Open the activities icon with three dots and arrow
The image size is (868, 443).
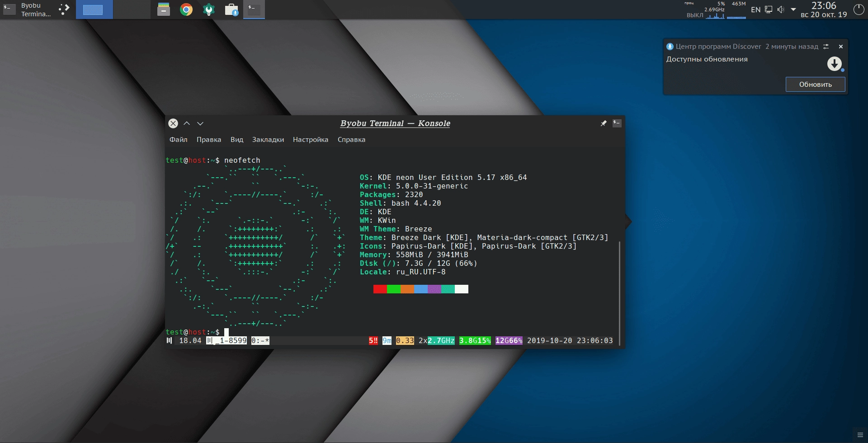point(64,9)
